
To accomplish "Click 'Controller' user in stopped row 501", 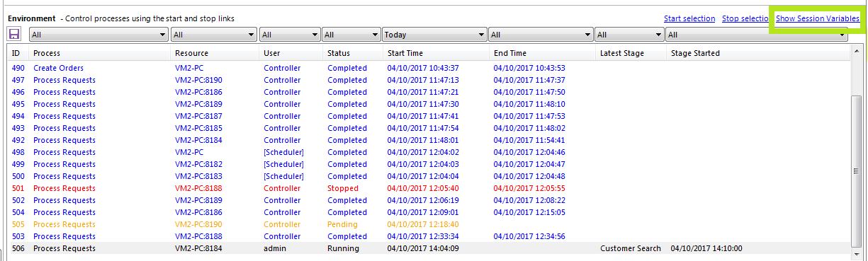I will point(282,188).
